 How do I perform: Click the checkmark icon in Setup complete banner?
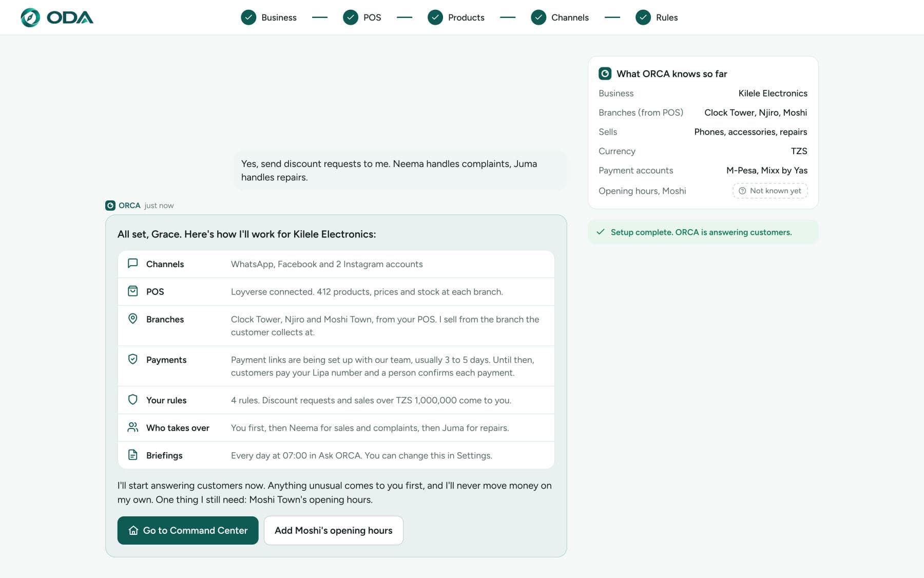601,232
